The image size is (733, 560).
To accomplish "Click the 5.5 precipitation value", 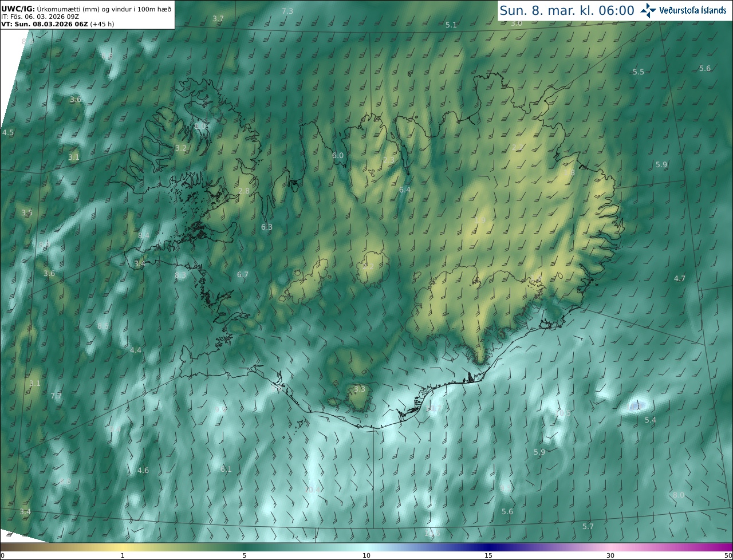I will 639,72.
